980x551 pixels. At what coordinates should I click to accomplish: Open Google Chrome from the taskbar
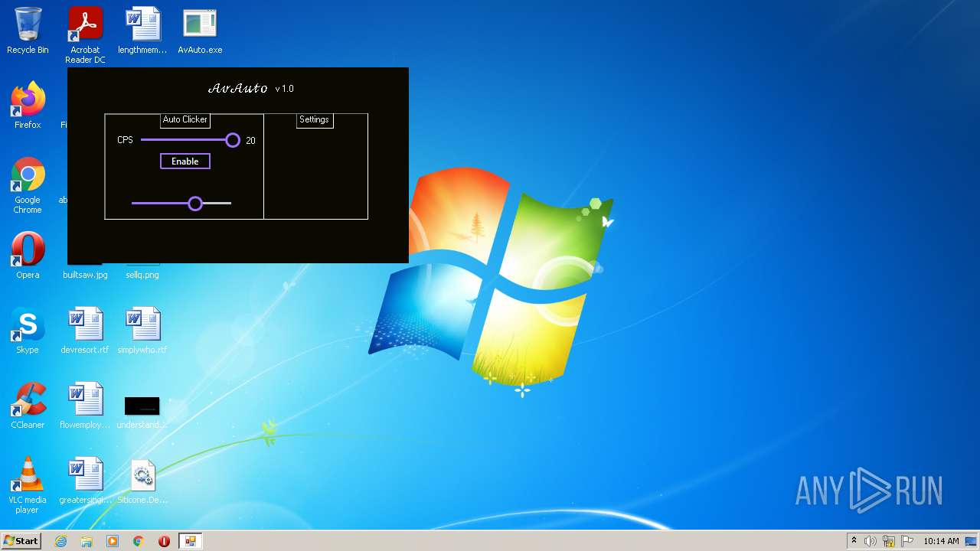pyautogui.click(x=139, y=541)
